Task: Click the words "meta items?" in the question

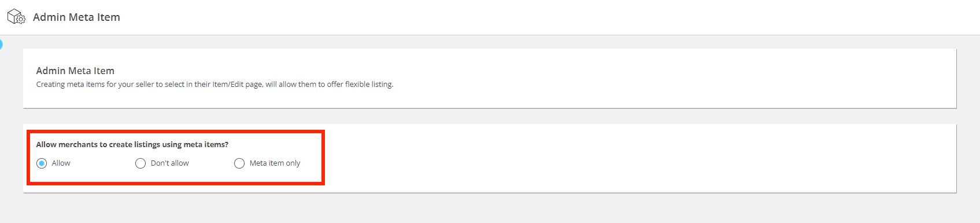Action: coord(206,145)
